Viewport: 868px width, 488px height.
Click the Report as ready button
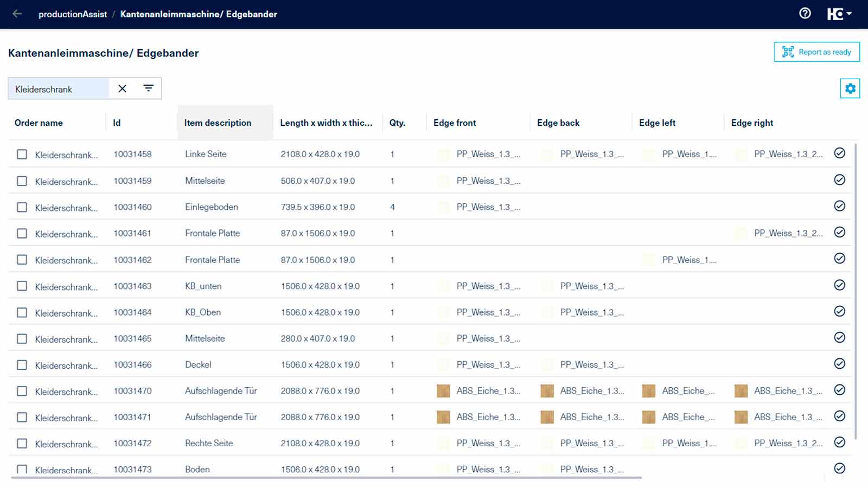tap(816, 52)
